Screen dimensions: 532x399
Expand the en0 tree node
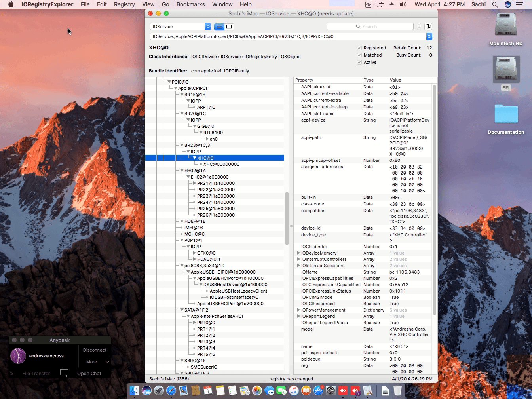coord(207,139)
